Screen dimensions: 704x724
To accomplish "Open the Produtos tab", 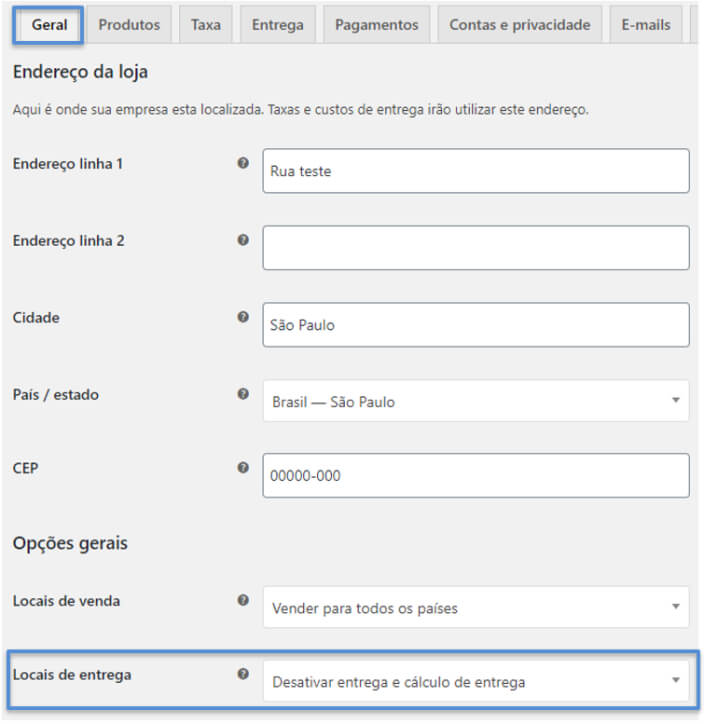I will (x=129, y=25).
